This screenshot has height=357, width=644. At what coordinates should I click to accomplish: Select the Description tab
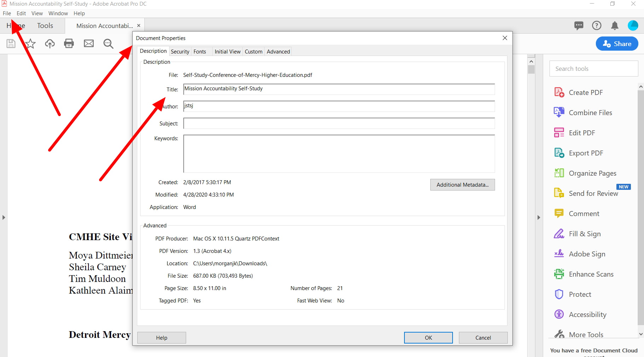click(153, 51)
